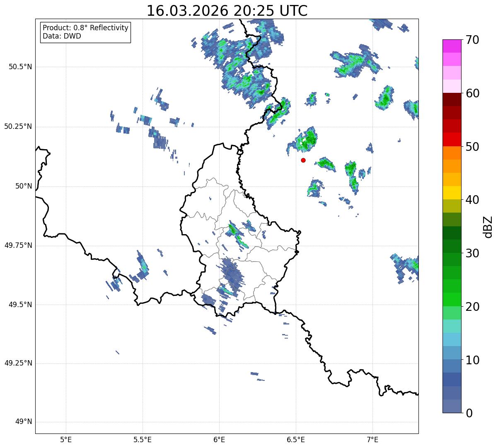
Task: Click the latitude label "49.5°N"
Action: click(x=20, y=305)
